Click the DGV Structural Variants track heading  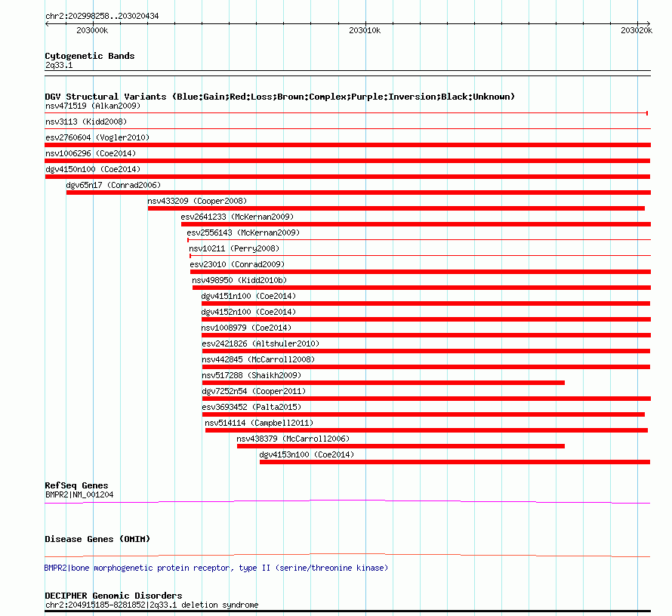(x=279, y=97)
